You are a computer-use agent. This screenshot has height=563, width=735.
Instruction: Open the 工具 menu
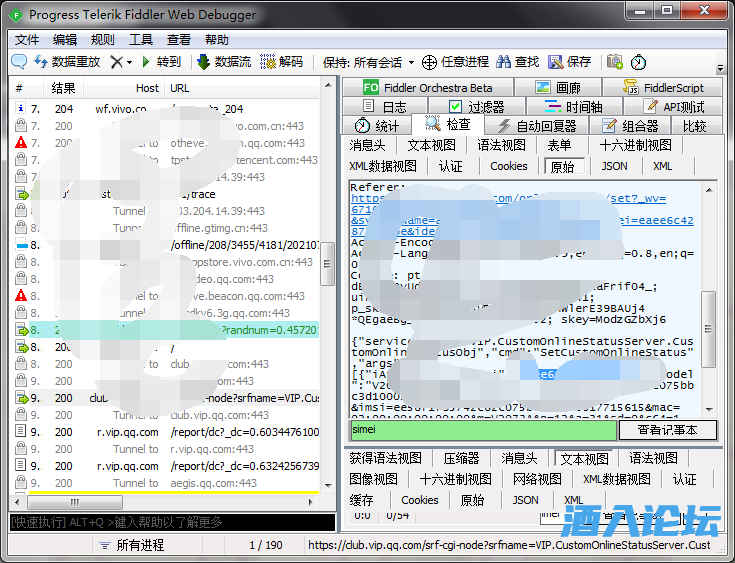pos(141,40)
